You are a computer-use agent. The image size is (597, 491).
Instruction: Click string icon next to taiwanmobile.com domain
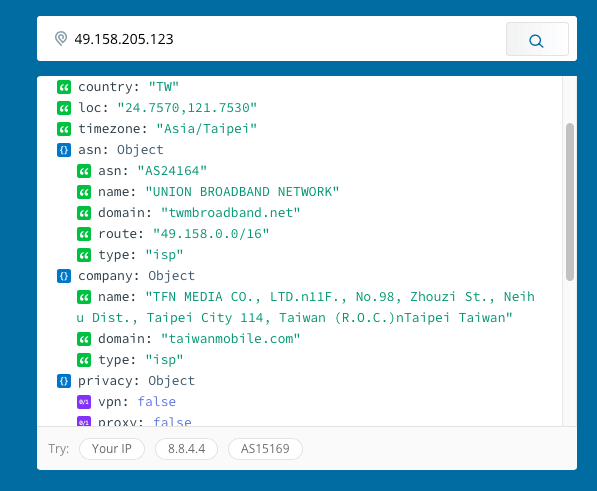[84, 339]
